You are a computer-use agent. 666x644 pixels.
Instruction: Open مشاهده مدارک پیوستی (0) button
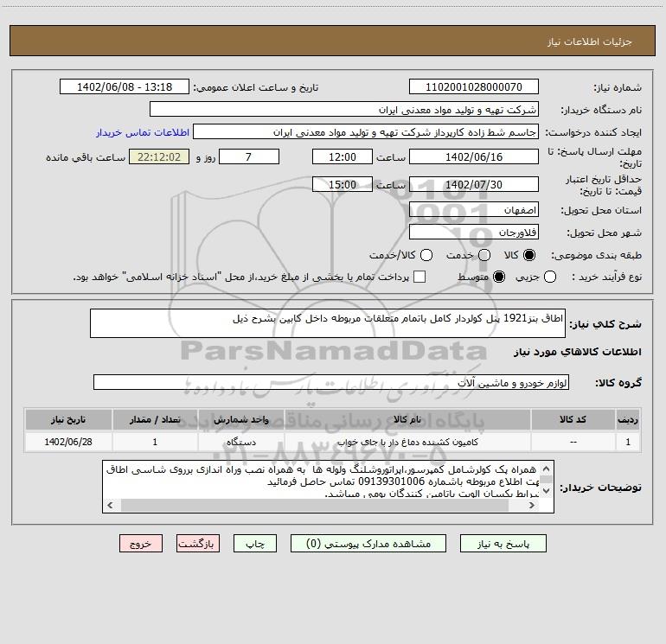[368, 544]
